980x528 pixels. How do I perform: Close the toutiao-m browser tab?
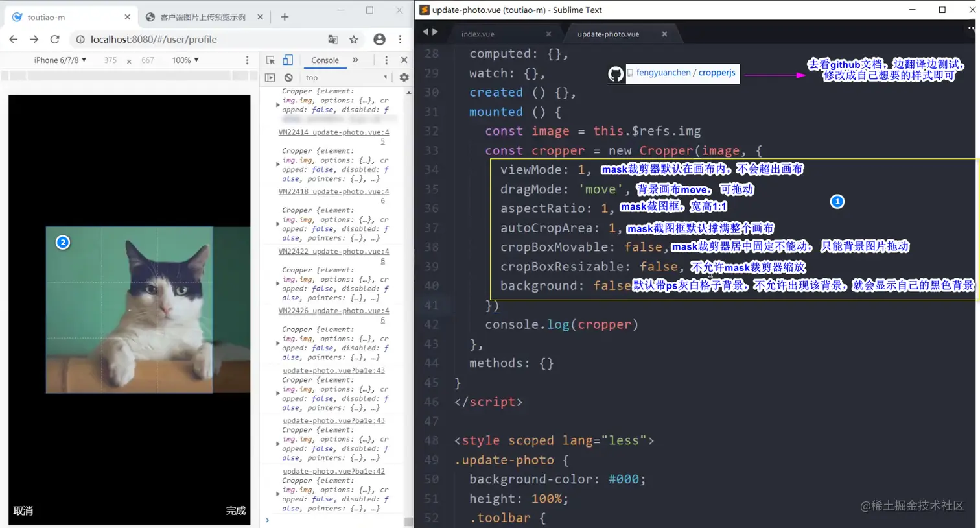(127, 17)
